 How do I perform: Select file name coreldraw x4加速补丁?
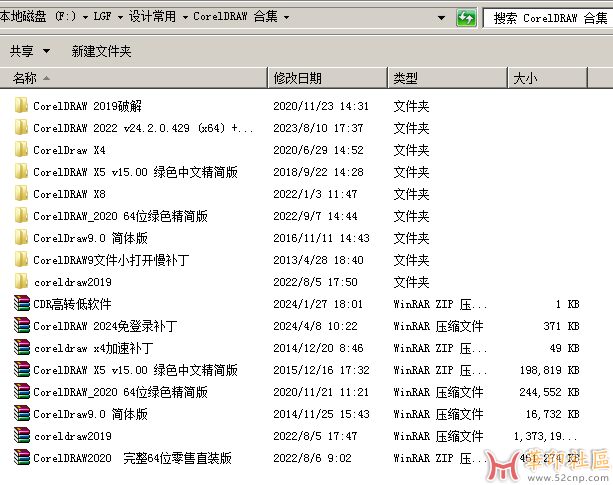tap(93, 348)
